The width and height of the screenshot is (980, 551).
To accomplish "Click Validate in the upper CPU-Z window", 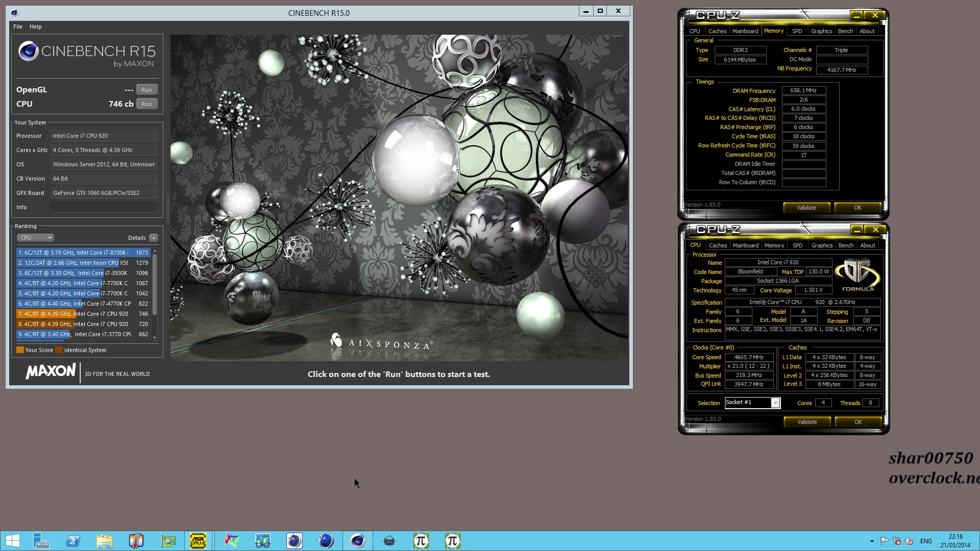I will pyautogui.click(x=806, y=208).
